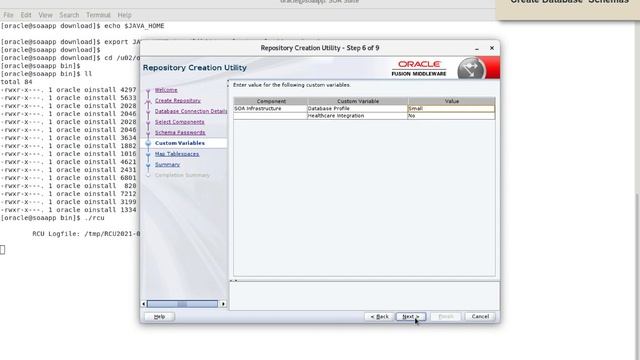Select the Healthcare Integration cell

(358, 116)
